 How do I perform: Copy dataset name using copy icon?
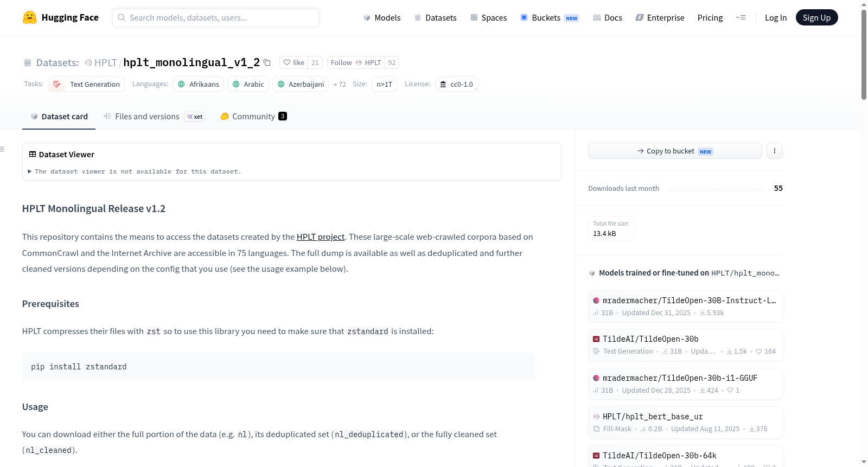(x=267, y=62)
